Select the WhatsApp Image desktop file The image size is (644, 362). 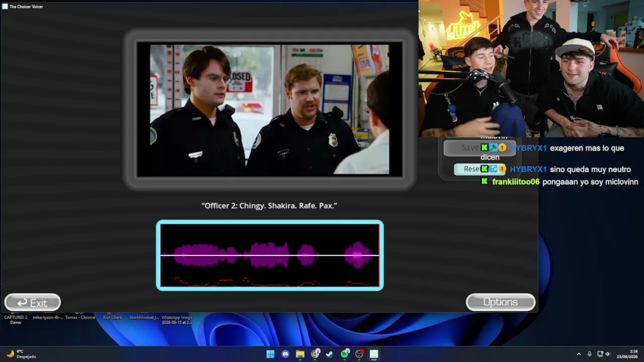[177, 320]
